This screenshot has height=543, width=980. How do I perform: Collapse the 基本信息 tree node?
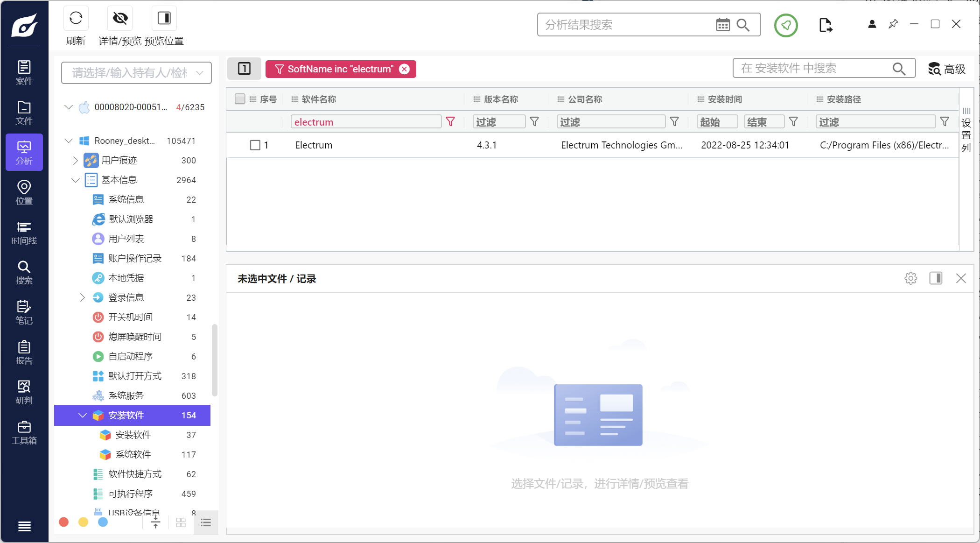click(76, 180)
